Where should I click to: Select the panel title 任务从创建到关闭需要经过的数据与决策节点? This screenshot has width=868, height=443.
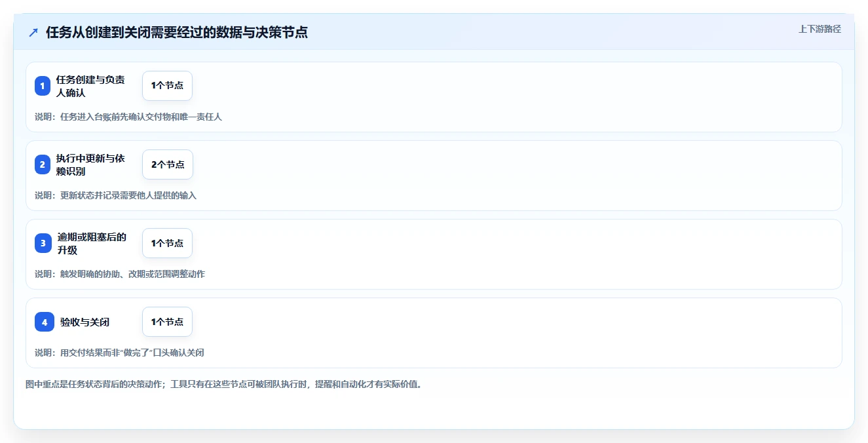(x=177, y=32)
